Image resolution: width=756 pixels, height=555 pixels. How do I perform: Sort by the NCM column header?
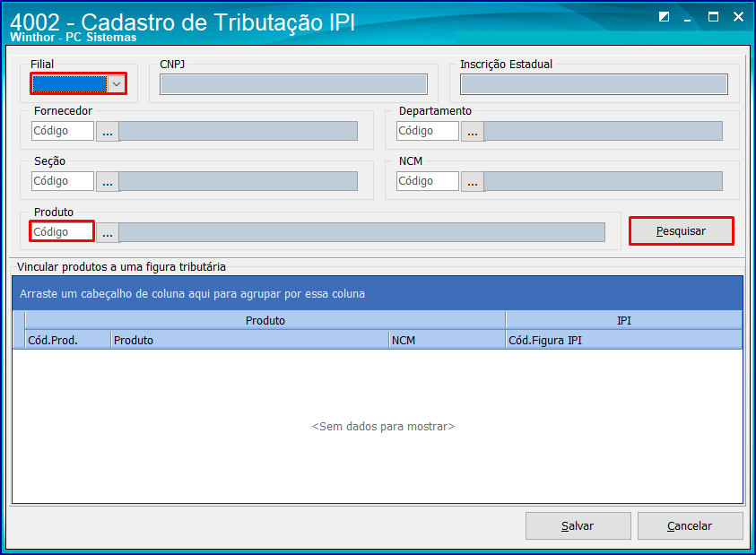tap(447, 340)
